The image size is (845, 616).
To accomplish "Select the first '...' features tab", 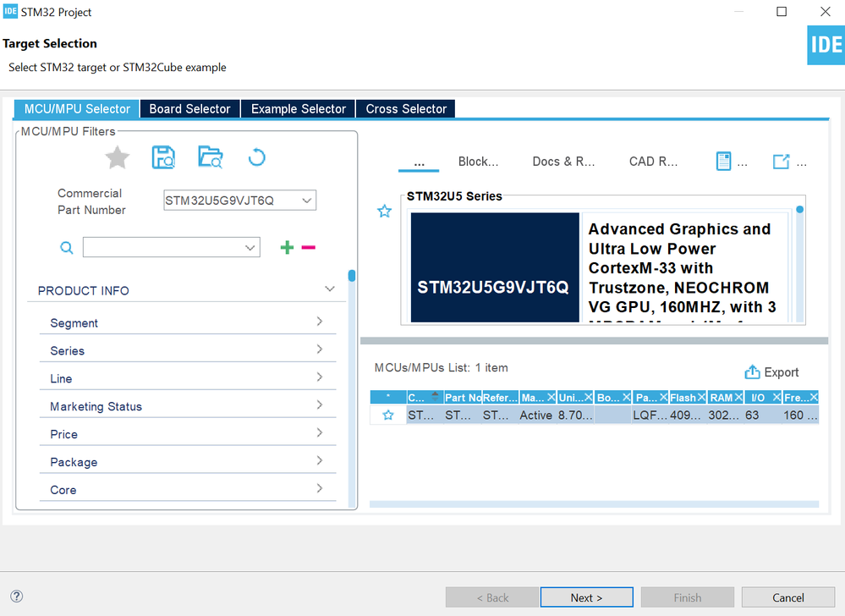I will (x=419, y=162).
